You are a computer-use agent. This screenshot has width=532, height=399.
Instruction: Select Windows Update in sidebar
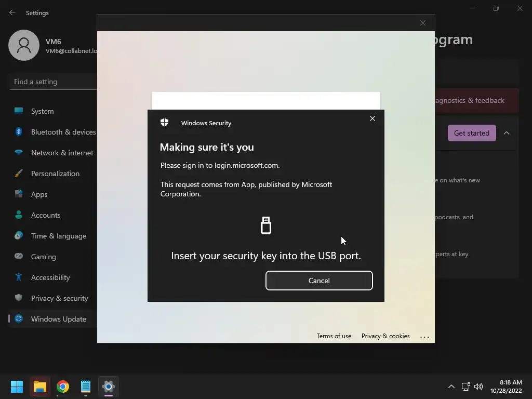click(x=53, y=319)
